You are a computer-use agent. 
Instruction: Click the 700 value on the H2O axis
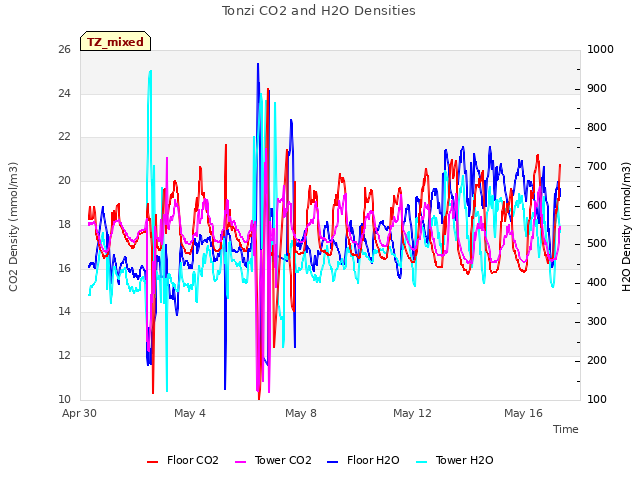coord(597,167)
